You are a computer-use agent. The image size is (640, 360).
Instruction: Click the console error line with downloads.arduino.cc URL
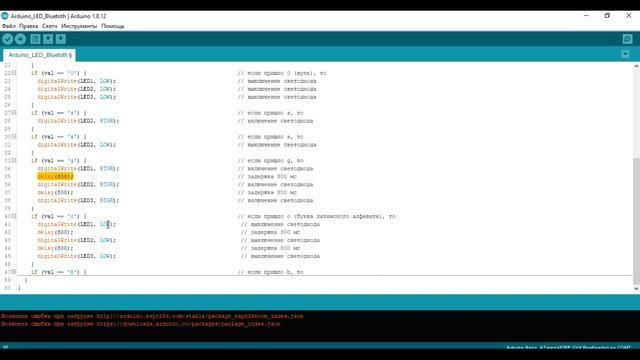point(141,324)
